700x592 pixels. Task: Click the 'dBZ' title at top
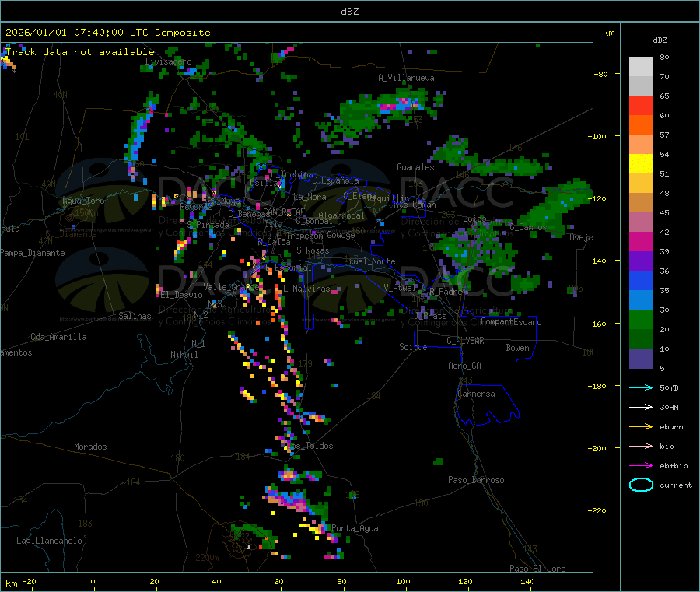[349, 12]
